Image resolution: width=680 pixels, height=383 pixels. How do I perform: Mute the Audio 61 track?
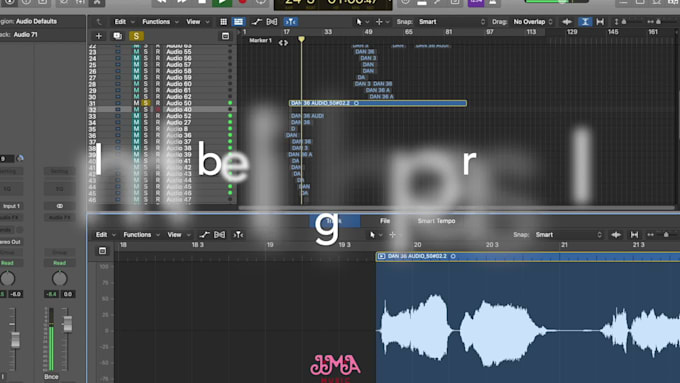point(136,90)
